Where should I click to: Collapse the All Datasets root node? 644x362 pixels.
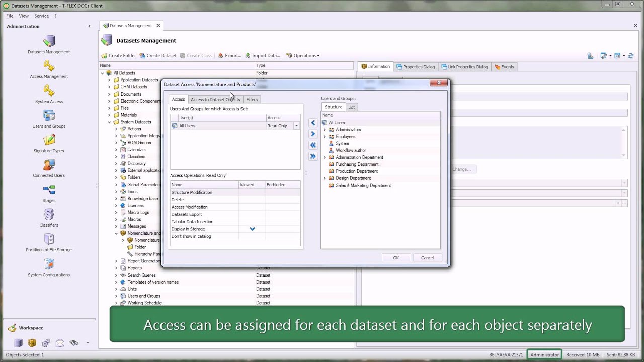tap(102, 73)
